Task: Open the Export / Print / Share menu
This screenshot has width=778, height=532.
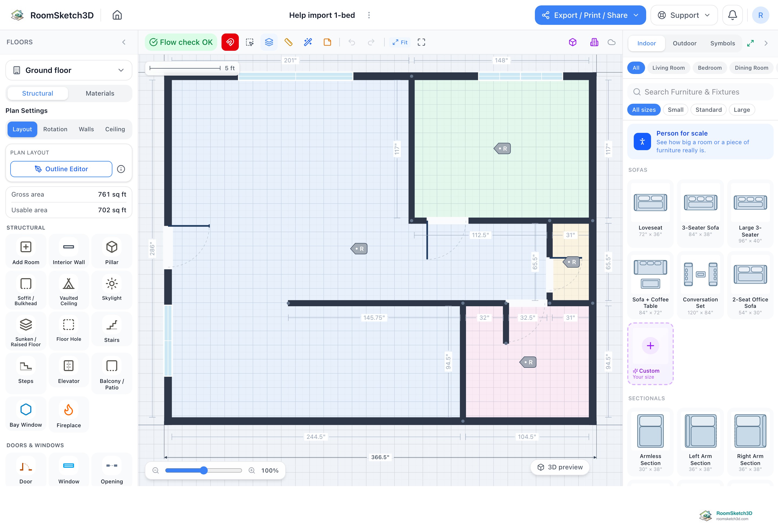Action: pyautogui.click(x=590, y=15)
